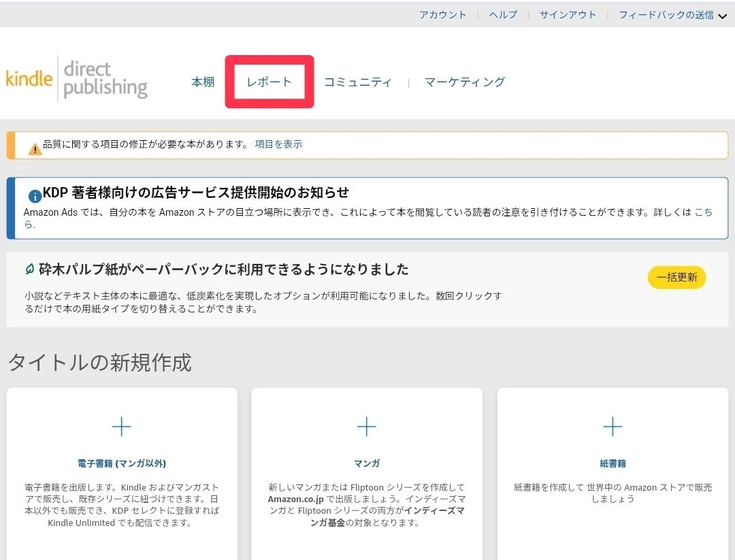Open the レポート tab
Screen dimensions: 735x560
[269, 82]
